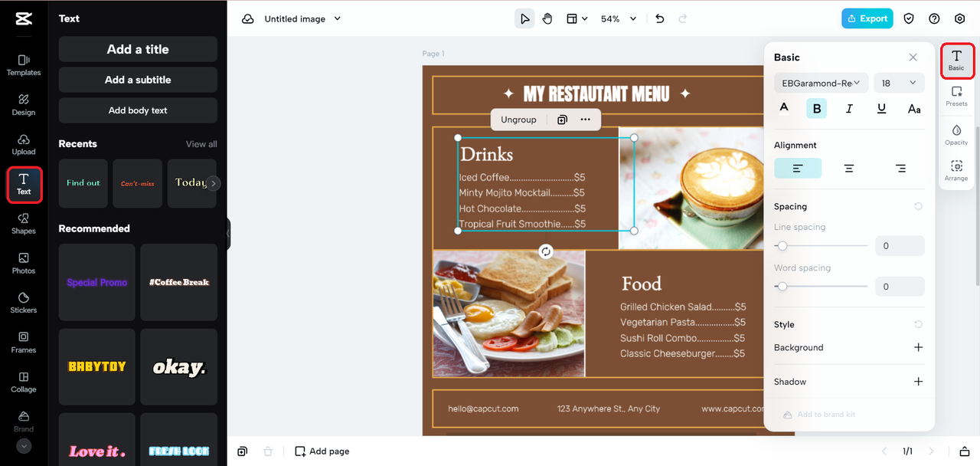Click the text color A icon
This screenshot has height=466, width=980.
(x=784, y=108)
